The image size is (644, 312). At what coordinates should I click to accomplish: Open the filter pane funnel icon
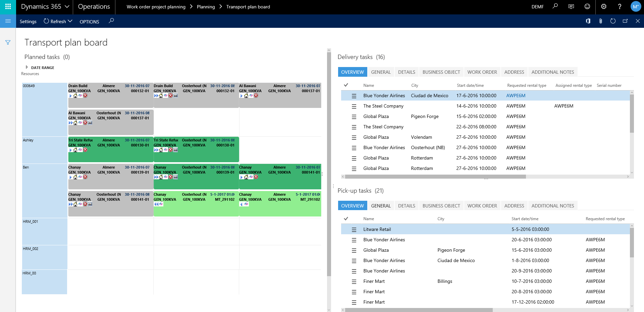point(8,43)
